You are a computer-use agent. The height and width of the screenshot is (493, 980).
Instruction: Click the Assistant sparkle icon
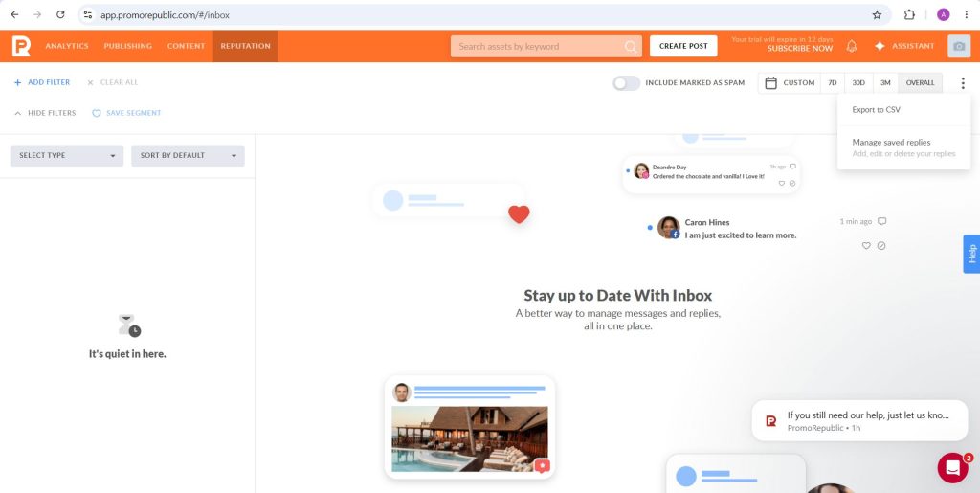click(x=880, y=46)
